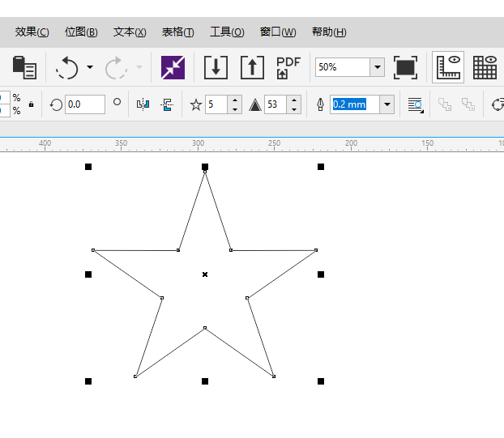This screenshot has height=438, width=504.
Task: Click the 50% zoom level field
Action: [343, 67]
